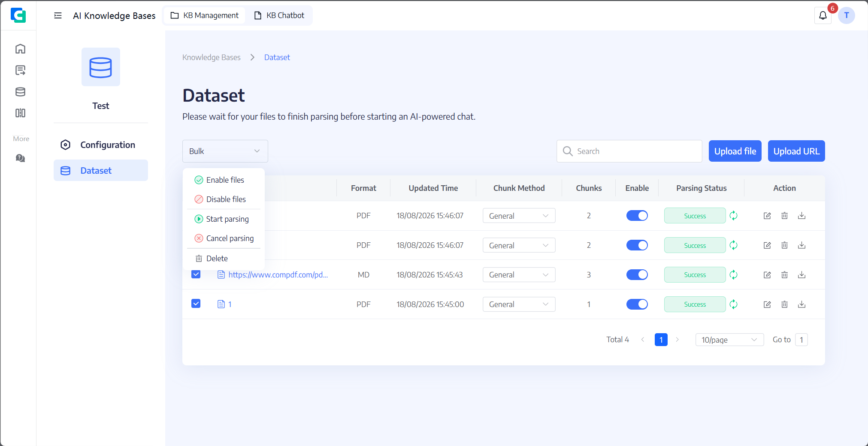
Task: Open the compare panels icon in left rail
Action: coord(20,113)
